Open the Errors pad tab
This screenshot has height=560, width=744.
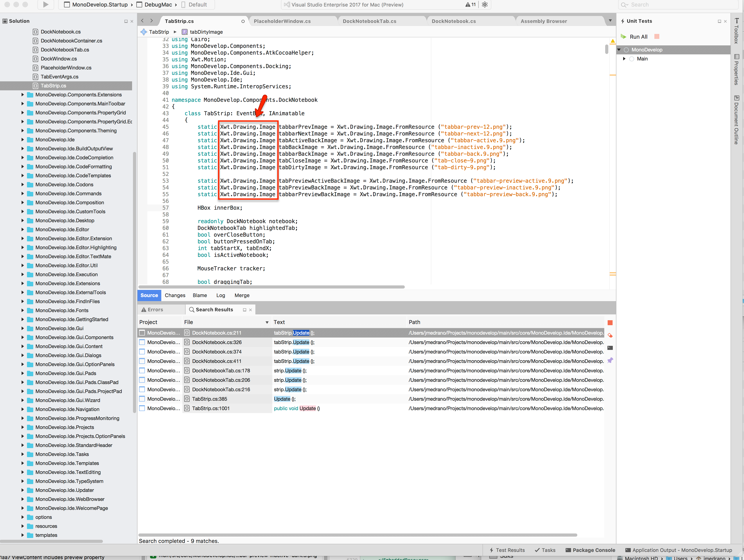161,310
